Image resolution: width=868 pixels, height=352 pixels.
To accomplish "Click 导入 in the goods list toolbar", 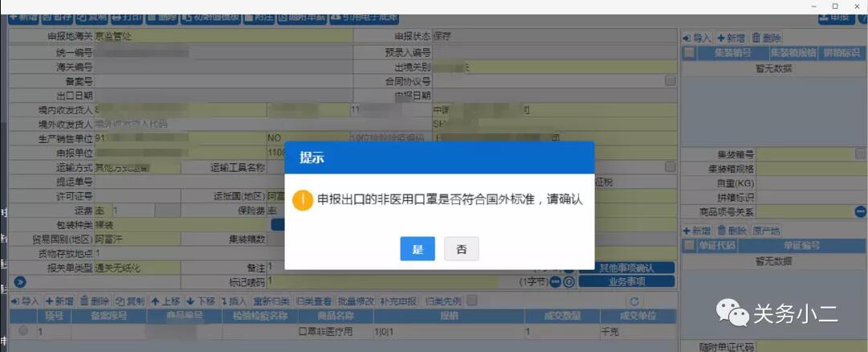I will click(25, 301).
